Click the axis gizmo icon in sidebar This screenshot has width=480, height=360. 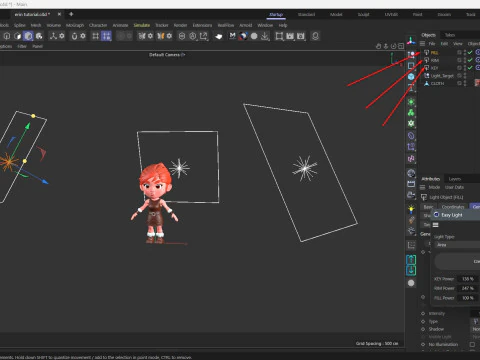(x=411, y=41)
